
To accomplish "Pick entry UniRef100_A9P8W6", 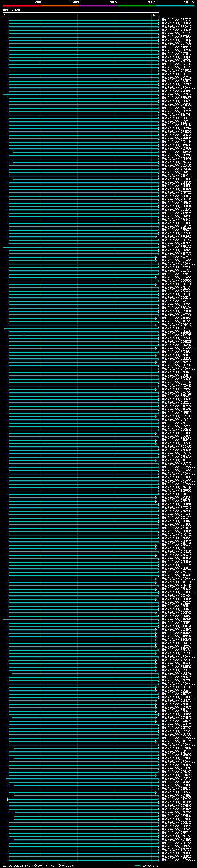I will [x=177, y=138].
